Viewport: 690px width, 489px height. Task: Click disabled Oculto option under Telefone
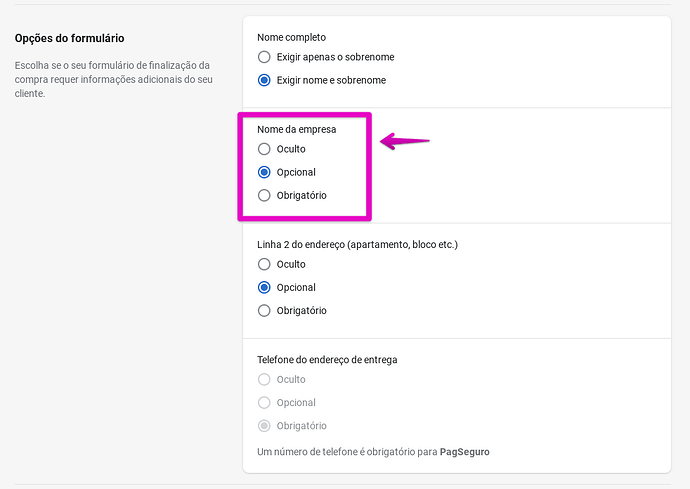[x=264, y=379]
